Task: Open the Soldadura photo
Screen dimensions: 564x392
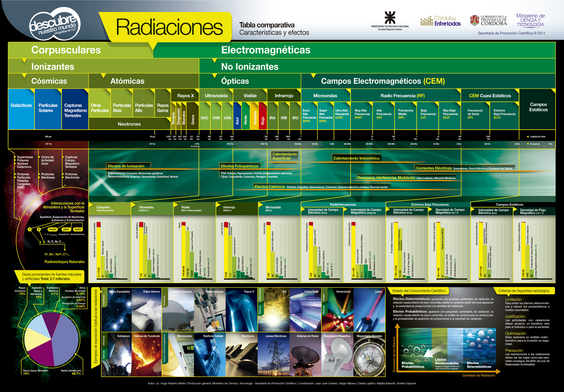Action: (x=117, y=354)
